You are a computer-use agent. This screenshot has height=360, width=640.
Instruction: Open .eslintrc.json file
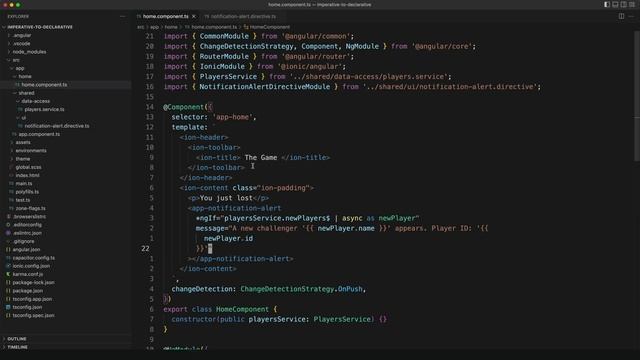click(x=27, y=233)
